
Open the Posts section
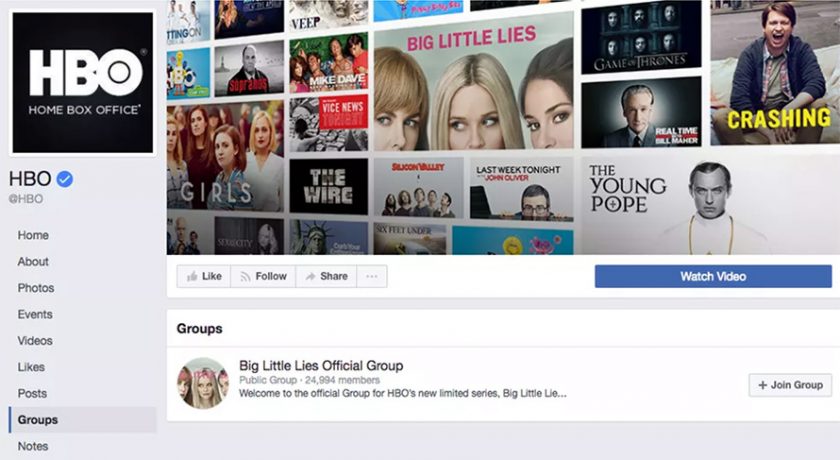32,393
